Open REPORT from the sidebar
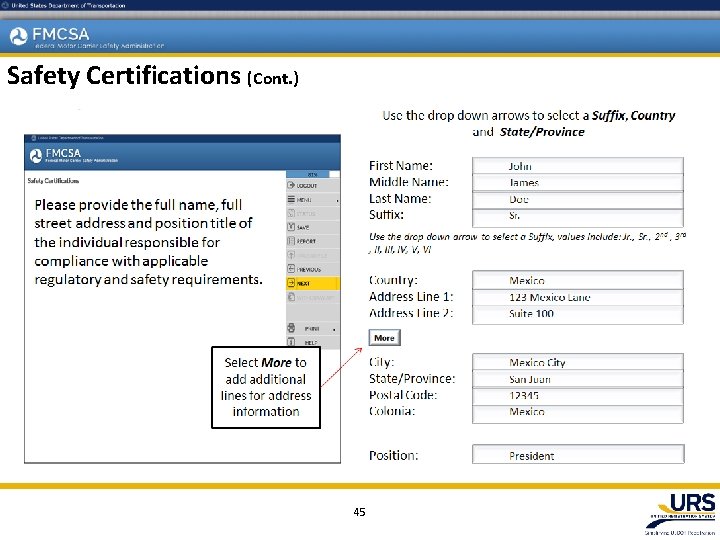The height and width of the screenshot is (540, 720). pyautogui.click(x=312, y=241)
